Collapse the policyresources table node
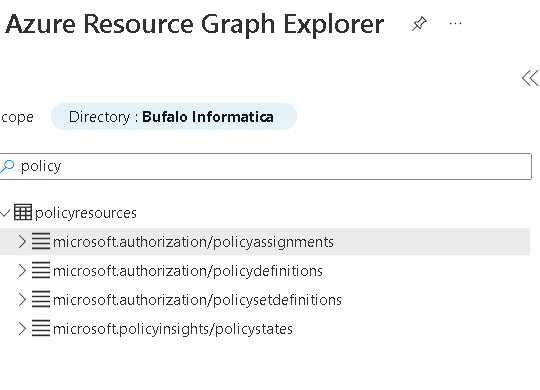The width and height of the screenshot is (540, 390). pos(5,213)
